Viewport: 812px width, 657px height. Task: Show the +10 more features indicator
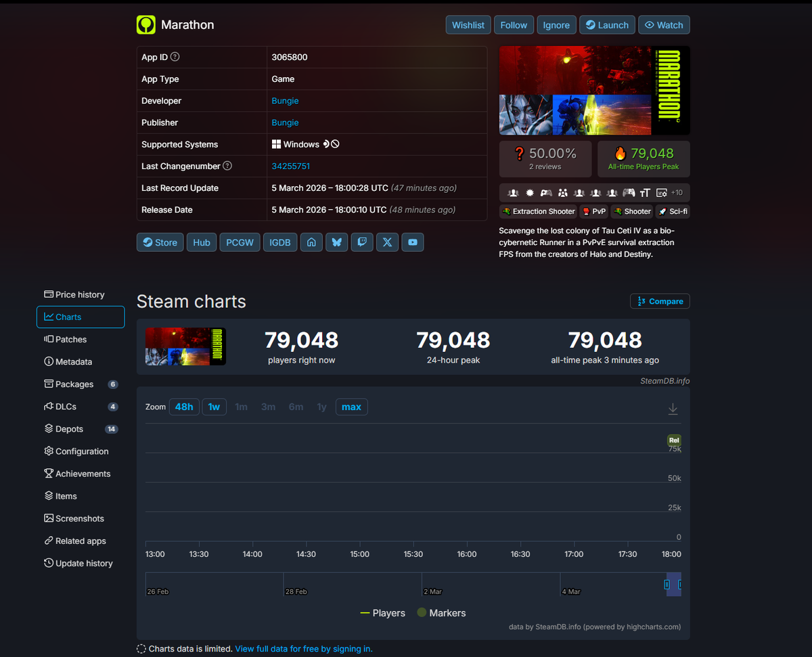coord(677,193)
